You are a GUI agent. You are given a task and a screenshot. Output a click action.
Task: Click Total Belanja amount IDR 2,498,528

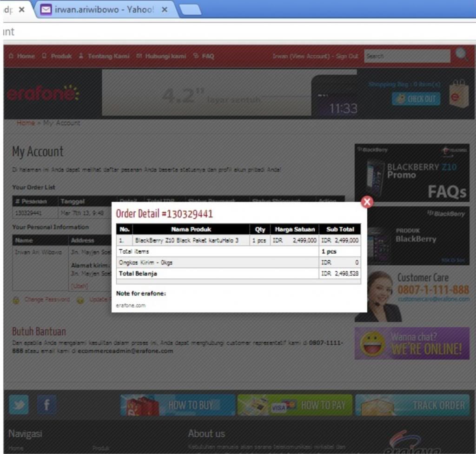[340, 274]
